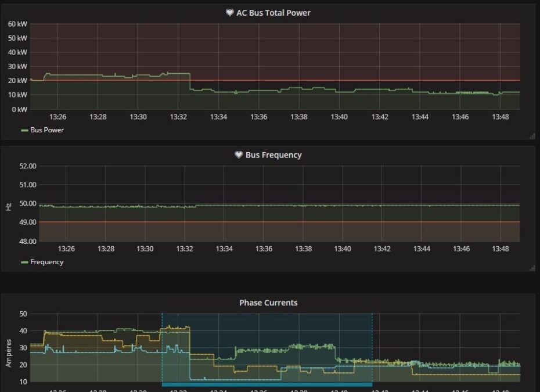Click 13:42 on the Bus Frequency time axis
The image size is (540, 392).
(x=382, y=249)
